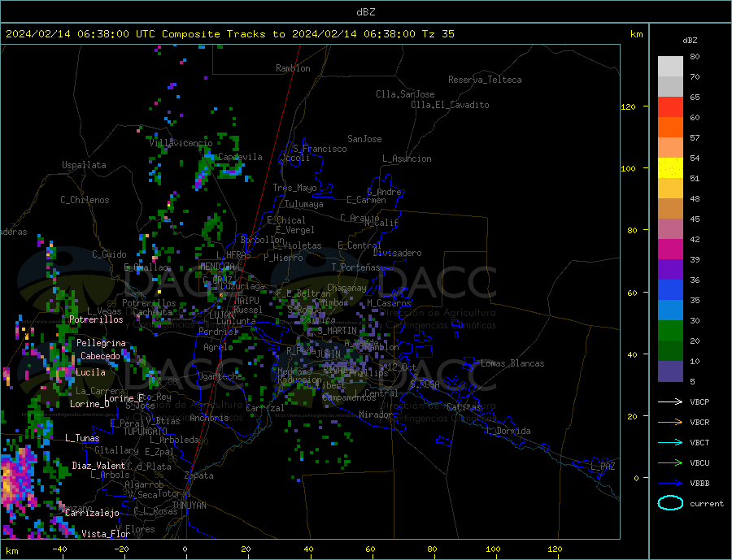Click the Vista_Flor place label

pyautogui.click(x=106, y=534)
